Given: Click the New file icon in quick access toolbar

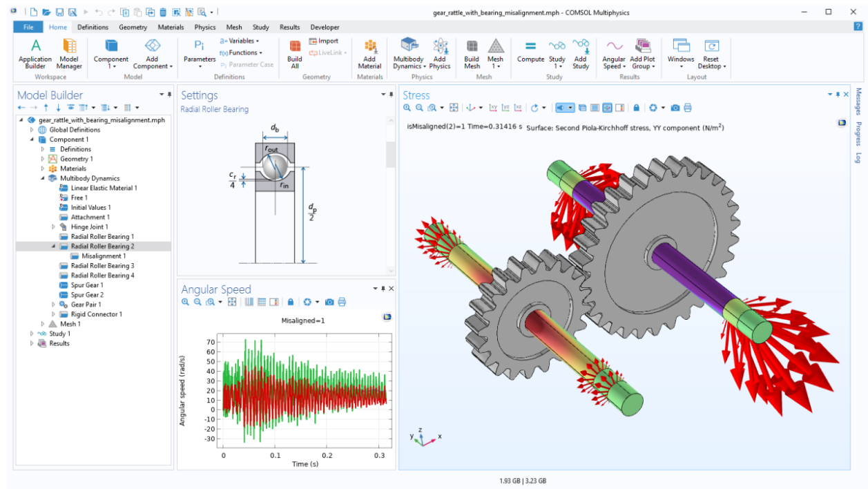Looking at the screenshot, I should tap(34, 12).
